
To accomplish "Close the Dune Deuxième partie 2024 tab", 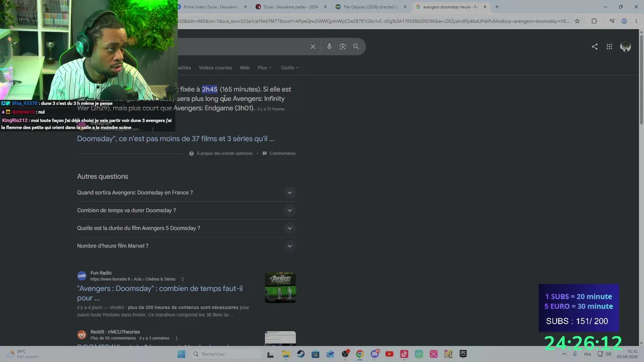I will [x=326, y=7].
